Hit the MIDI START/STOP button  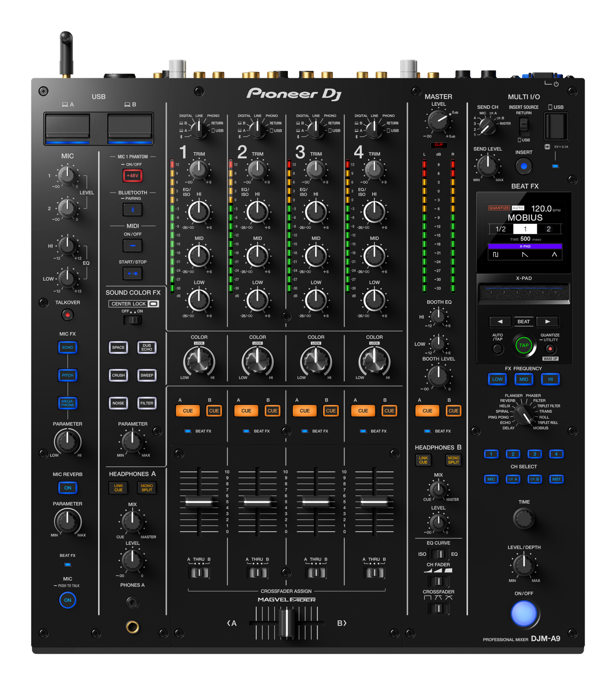pyautogui.click(x=133, y=273)
